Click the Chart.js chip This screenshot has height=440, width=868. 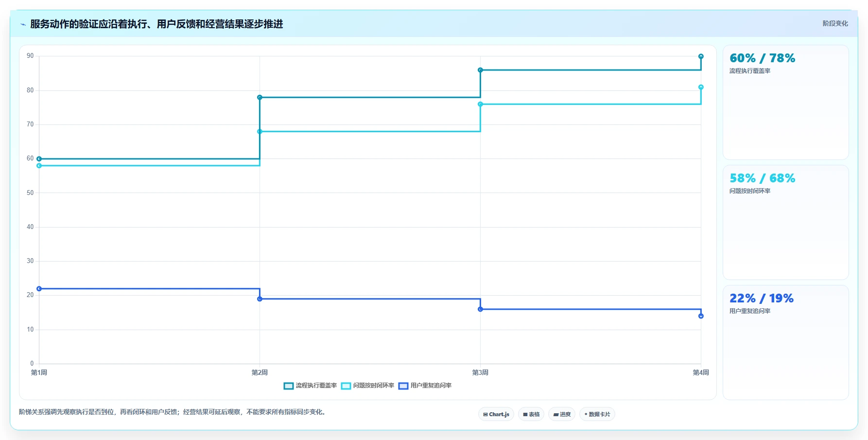[x=496, y=414]
